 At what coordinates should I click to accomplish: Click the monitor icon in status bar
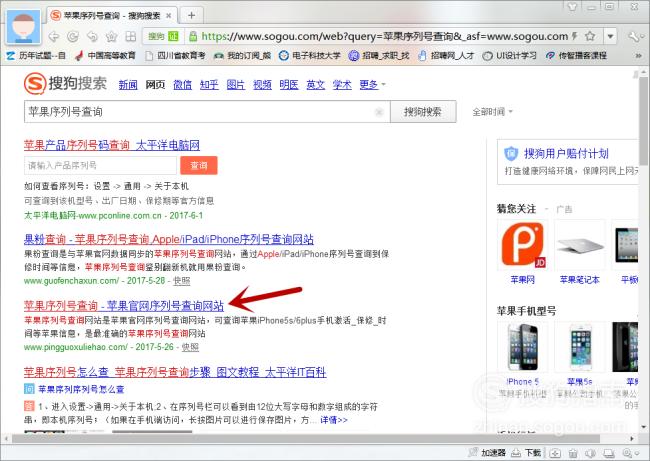tap(609, 453)
